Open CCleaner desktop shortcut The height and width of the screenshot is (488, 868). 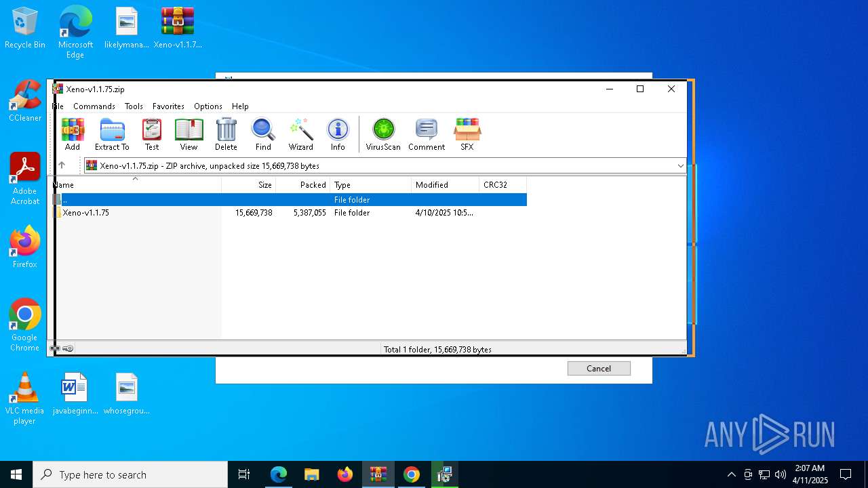(25, 102)
